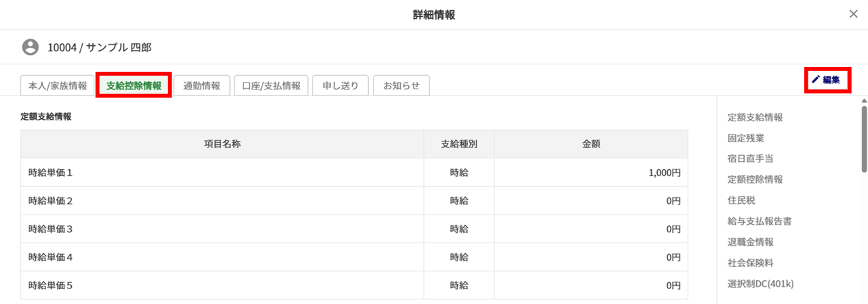This screenshot has width=868, height=304.
Task: Switch to the 通勤情報 tab
Action: click(x=201, y=86)
